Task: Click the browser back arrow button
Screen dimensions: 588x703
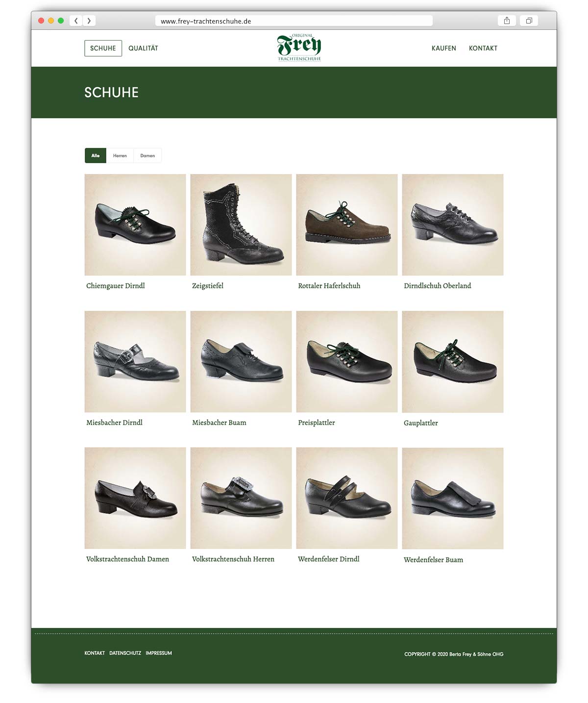Action: tap(76, 21)
